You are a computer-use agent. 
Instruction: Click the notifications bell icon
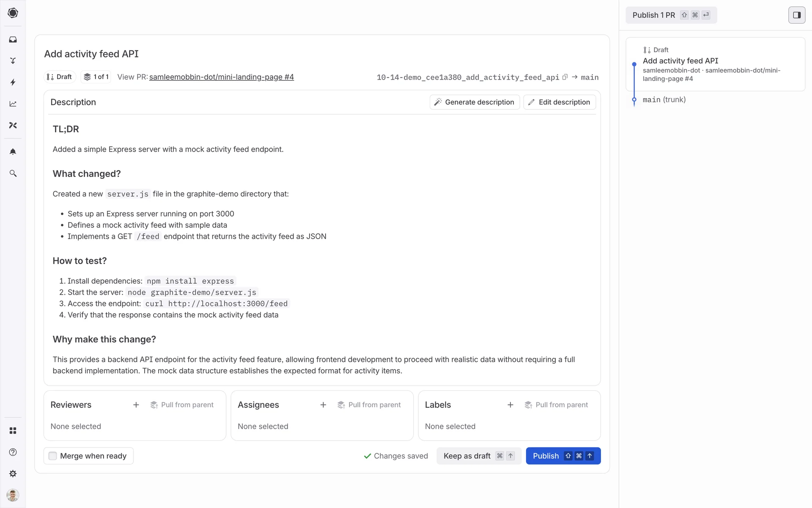(x=13, y=152)
